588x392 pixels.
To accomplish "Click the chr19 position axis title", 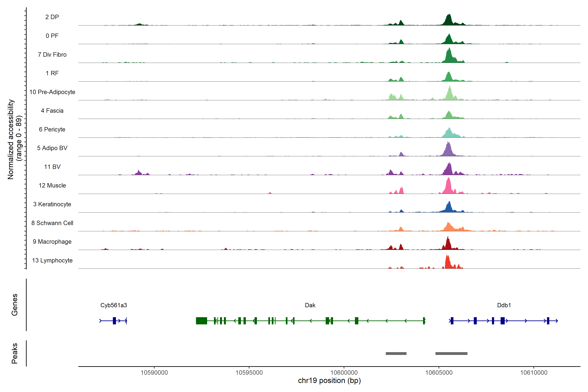I will tap(329, 381).
